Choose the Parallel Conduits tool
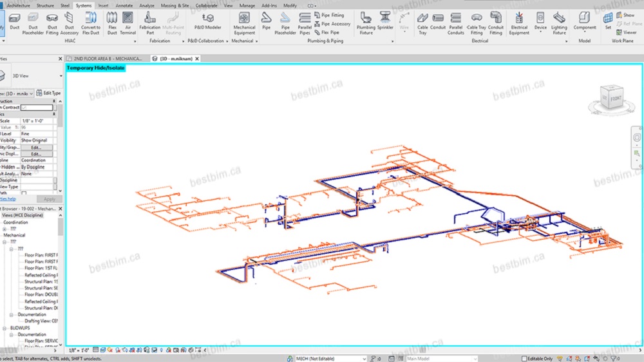644x362 pixels. pyautogui.click(x=455, y=23)
